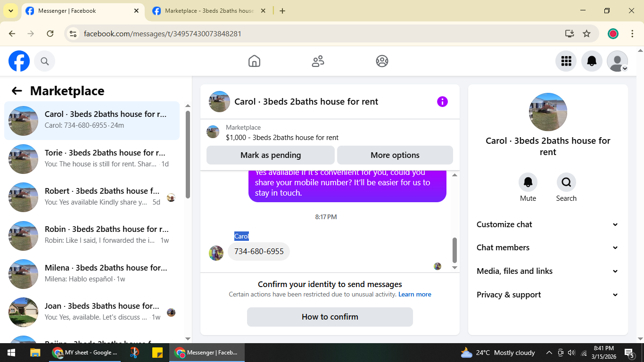The width and height of the screenshot is (644, 362).
Task: Expand the Privacy & support section
Action: point(547,295)
